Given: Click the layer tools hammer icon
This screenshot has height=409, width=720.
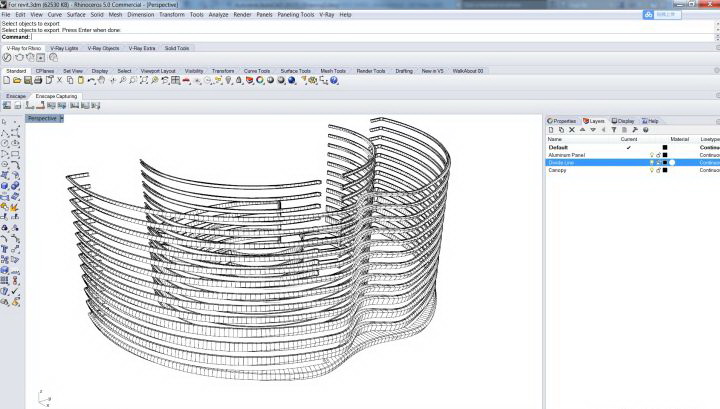Looking at the screenshot, I should [634, 130].
